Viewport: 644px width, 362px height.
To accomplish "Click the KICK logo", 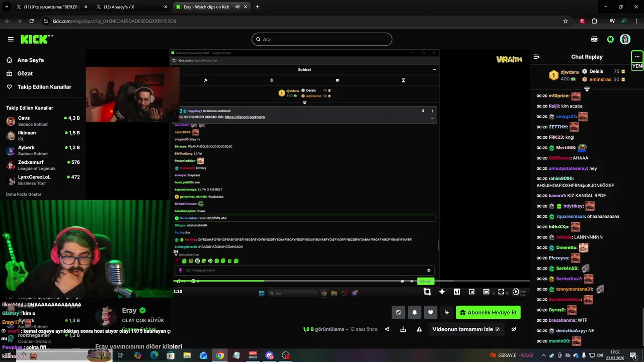I will point(37,39).
